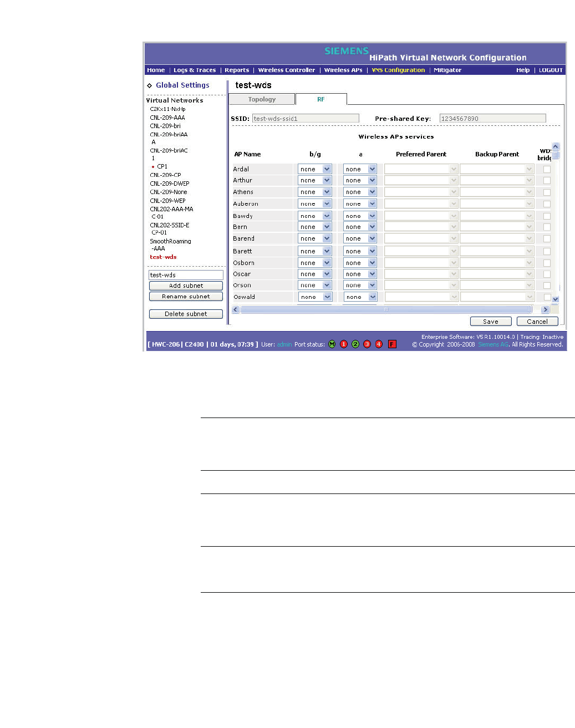Click port 1 red status icon
The image size is (575, 728).
pos(343,344)
